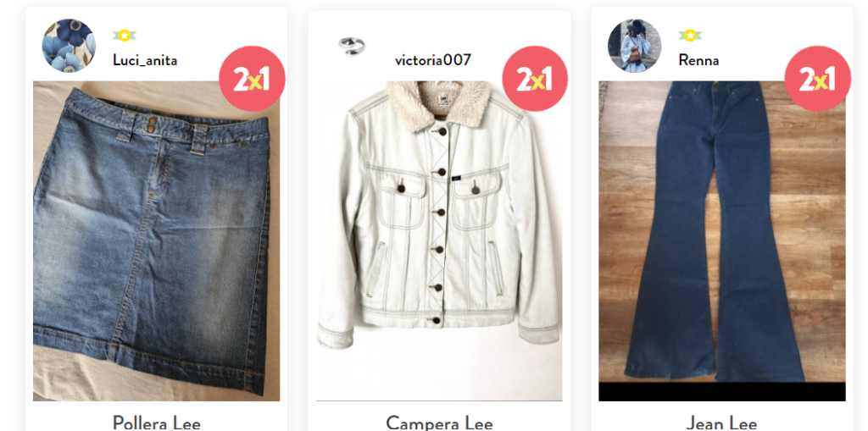Click the star badge above Renna
The image size is (868, 431).
click(x=690, y=36)
